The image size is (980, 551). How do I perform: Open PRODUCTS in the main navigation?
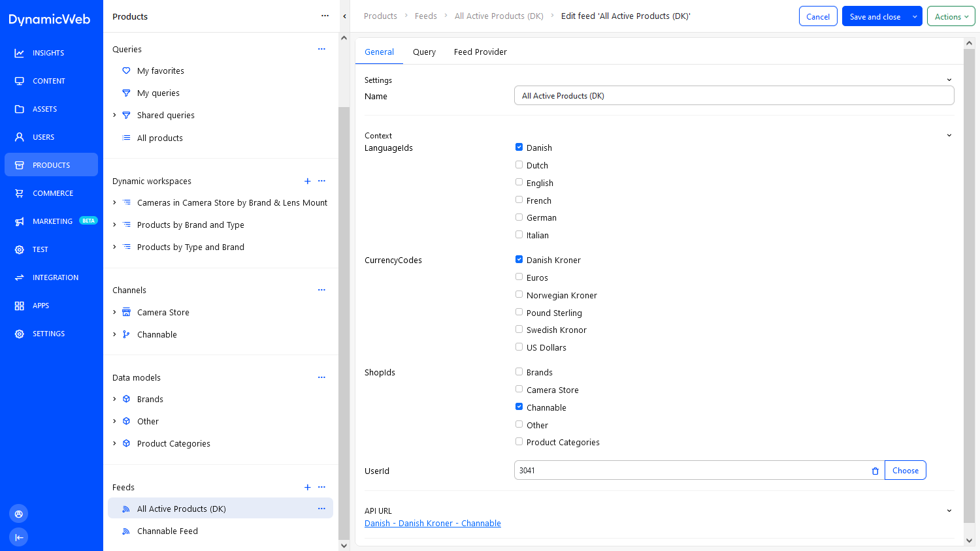click(x=51, y=165)
